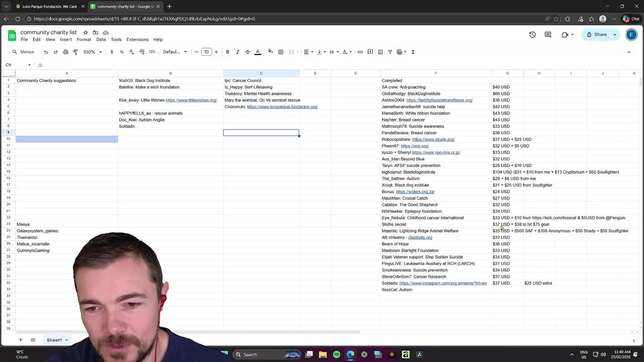Add a new sheet with the plus button

pos(21,340)
